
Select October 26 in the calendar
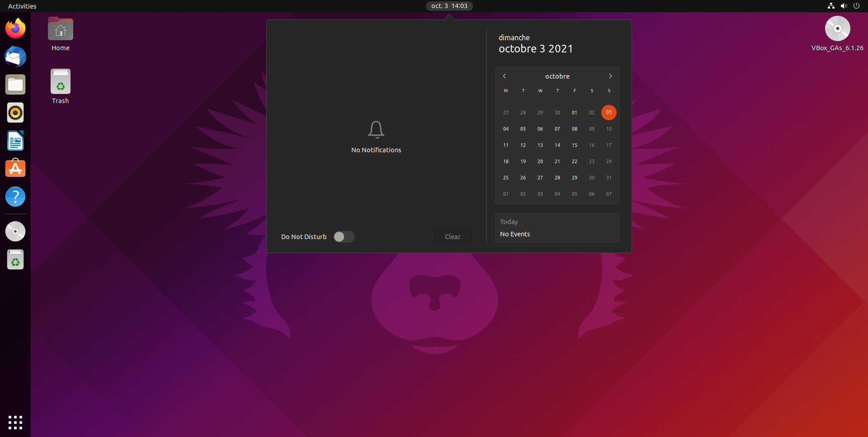(523, 178)
